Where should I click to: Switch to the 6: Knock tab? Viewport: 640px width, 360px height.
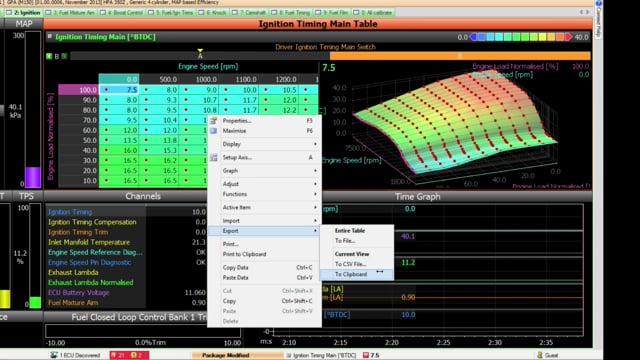[x=213, y=13]
